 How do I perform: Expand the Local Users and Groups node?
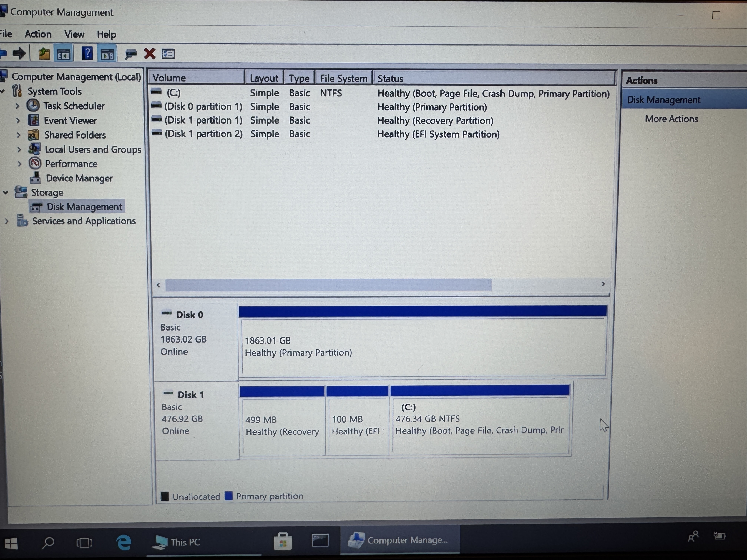(x=19, y=149)
